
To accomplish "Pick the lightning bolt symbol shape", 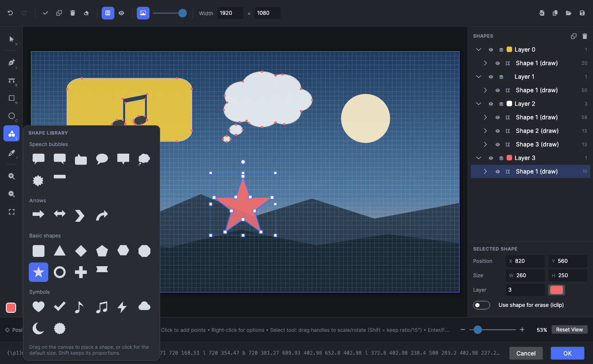I will click(122, 307).
